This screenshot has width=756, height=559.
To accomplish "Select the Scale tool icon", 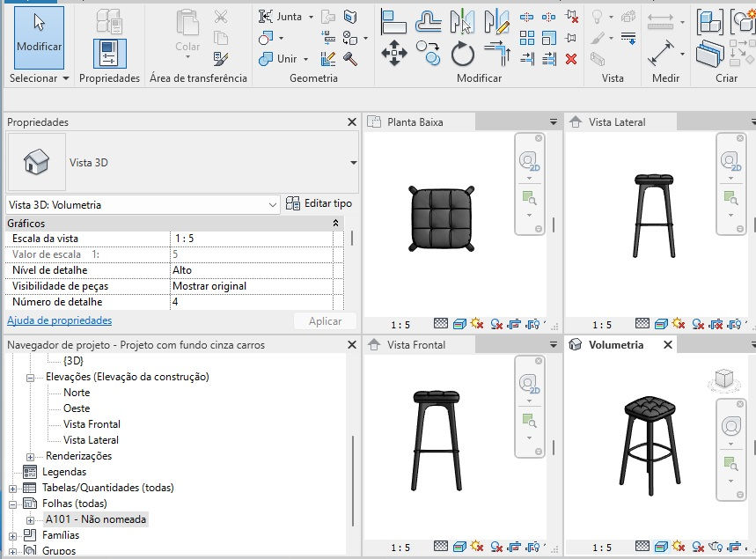I will click(x=549, y=38).
